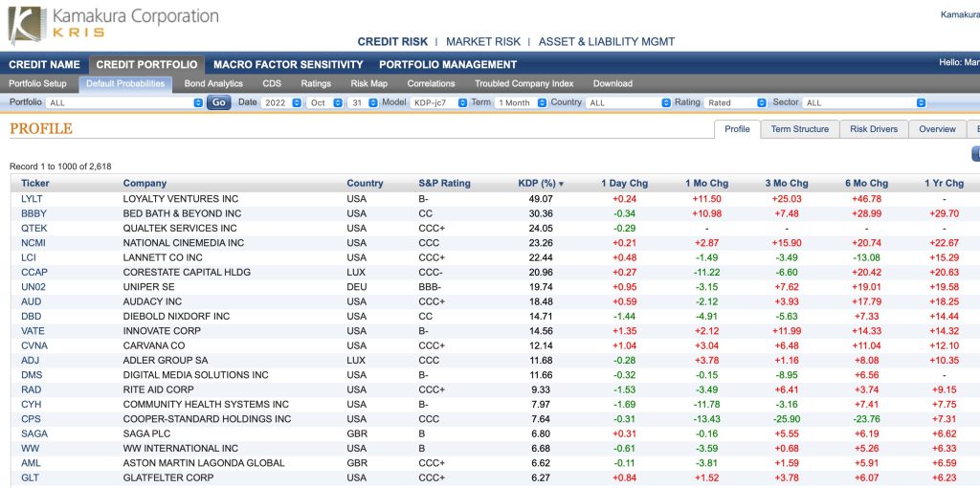The image size is (980, 488).
Task: Sort by 1 Yr Chg column header
Action: point(945,184)
